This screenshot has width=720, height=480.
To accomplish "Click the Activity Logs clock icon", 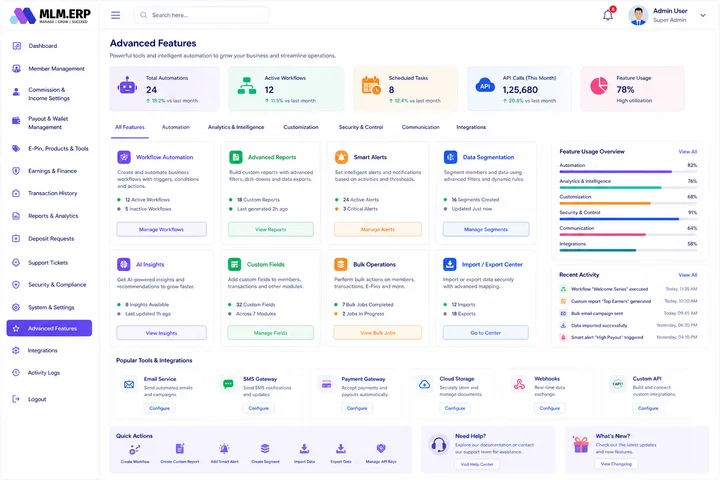I will pos(16,373).
